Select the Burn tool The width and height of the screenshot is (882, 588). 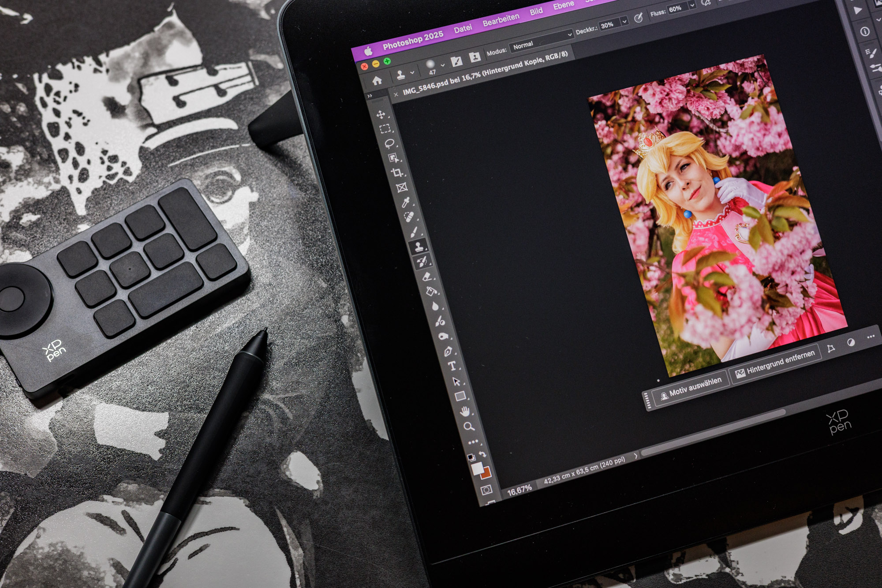pyautogui.click(x=444, y=336)
